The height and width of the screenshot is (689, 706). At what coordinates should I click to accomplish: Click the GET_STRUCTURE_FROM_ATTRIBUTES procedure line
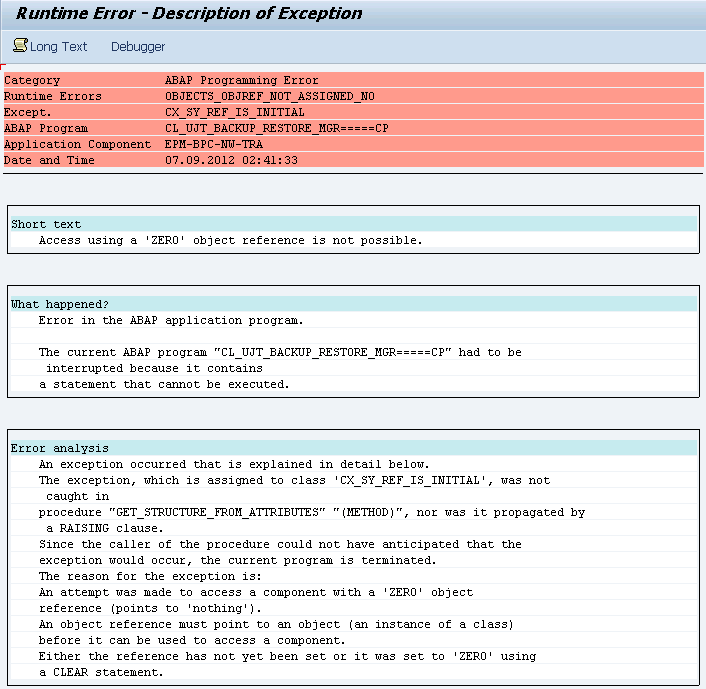click(312, 512)
